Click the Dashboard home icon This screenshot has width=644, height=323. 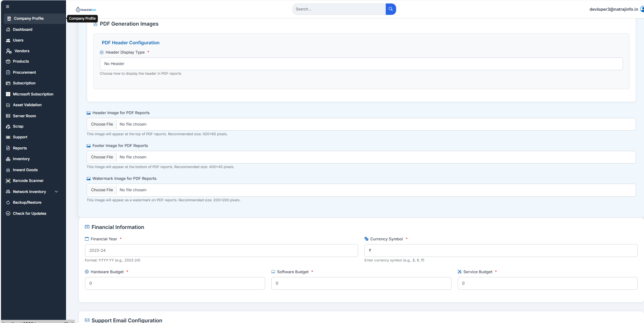coord(8,29)
